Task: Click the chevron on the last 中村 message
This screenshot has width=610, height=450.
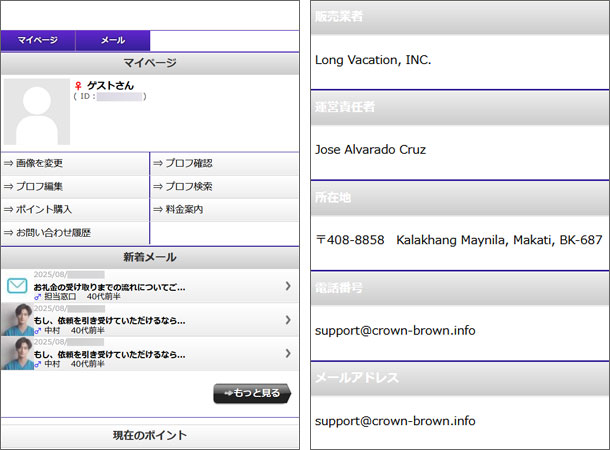Action: (288, 353)
